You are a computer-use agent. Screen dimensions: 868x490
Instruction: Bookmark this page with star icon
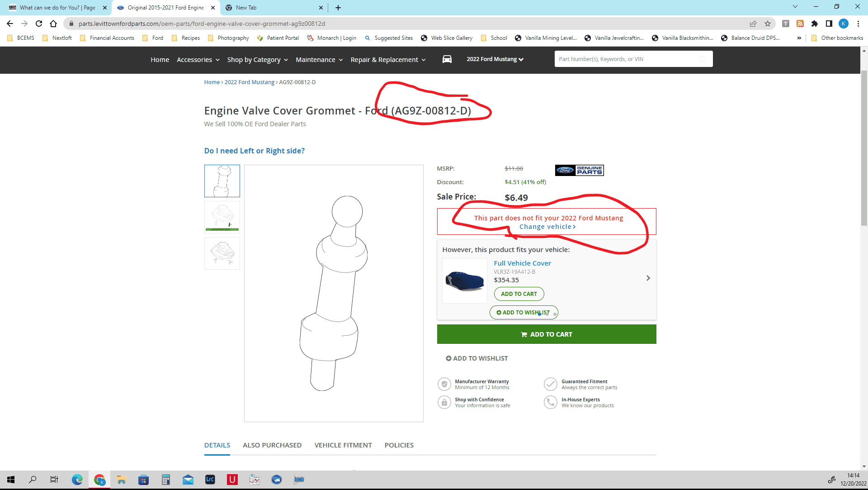point(768,24)
